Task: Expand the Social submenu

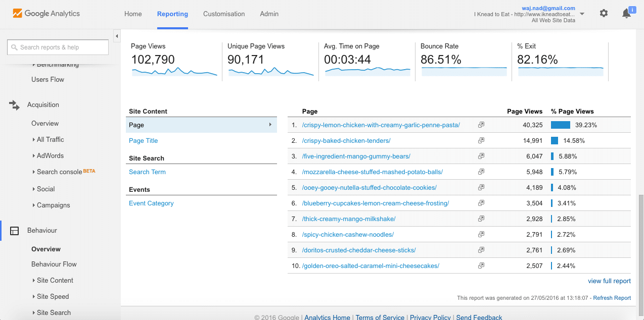Action: pyautogui.click(x=43, y=189)
